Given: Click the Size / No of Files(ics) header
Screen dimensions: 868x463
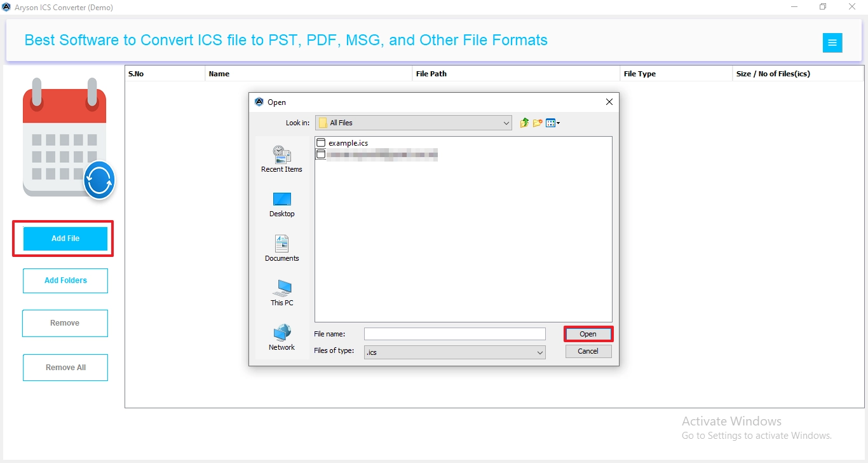Looking at the screenshot, I should click(x=798, y=74).
